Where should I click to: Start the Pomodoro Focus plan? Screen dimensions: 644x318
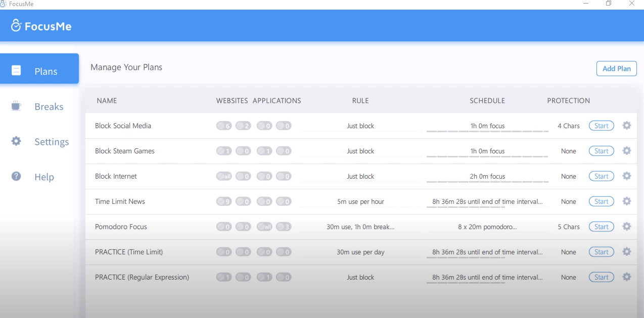tap(602, 227)
